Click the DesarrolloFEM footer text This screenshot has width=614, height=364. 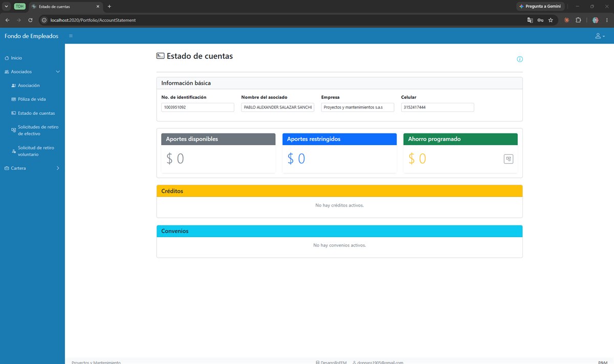[x=334, y=362]
